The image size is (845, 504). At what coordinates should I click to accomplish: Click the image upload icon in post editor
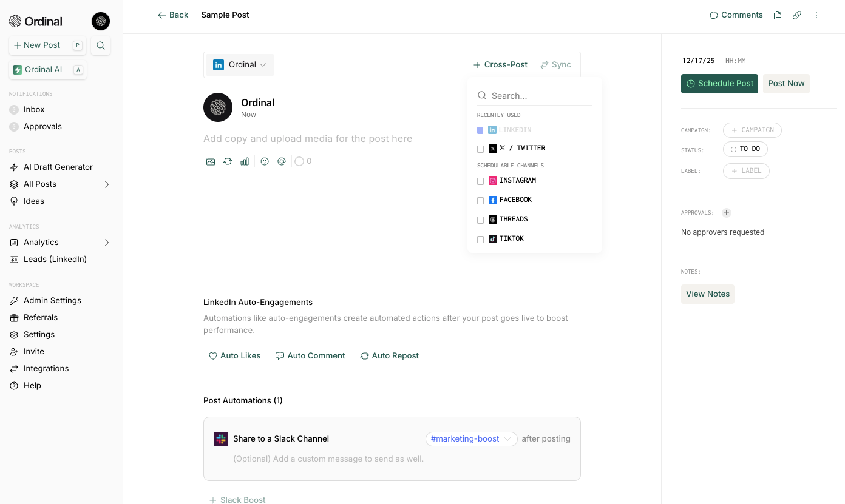211,161
